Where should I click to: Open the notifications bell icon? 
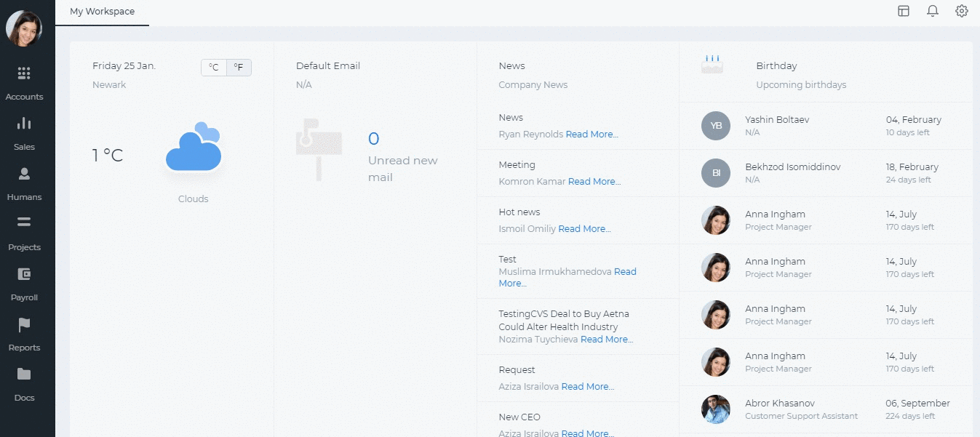(x=933, y=11)
